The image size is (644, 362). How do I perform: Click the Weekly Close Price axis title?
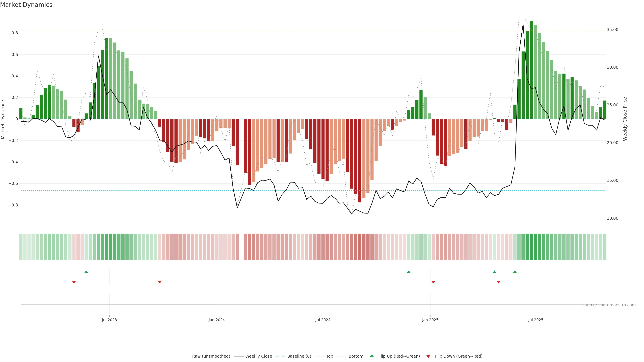pos(625,119)
